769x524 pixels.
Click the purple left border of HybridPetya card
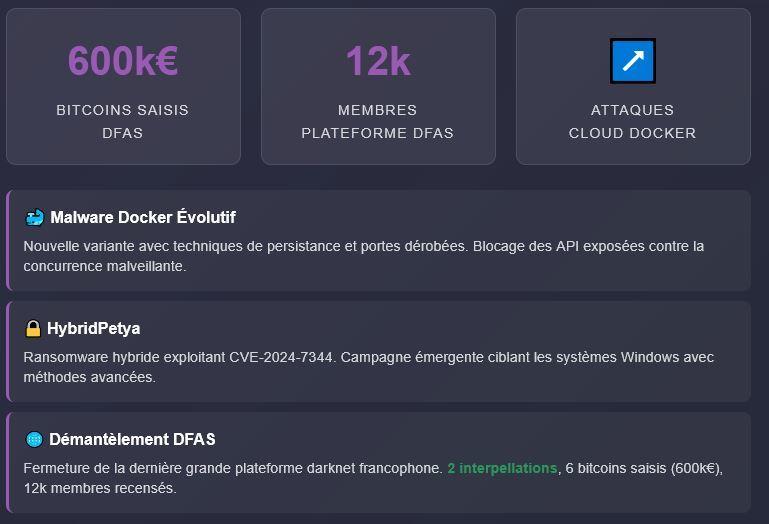[x=8, y=351]
